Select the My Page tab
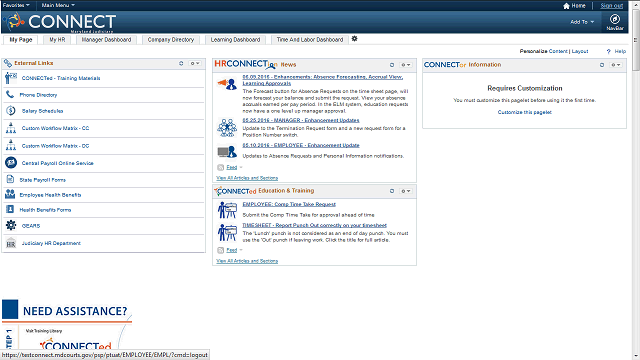Screen dimensions: 640x360 click(x=20, y=40)
